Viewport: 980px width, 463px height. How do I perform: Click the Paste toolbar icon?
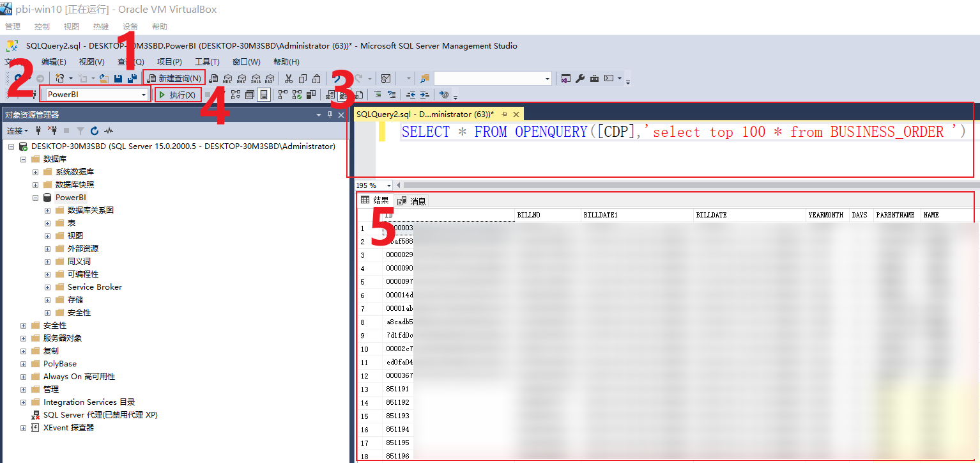tap(316, 79)
